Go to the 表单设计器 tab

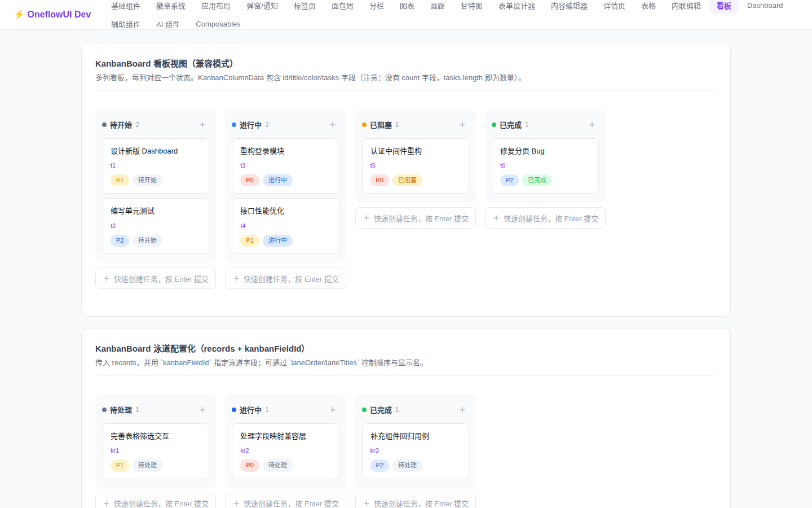[x=517, y=6]
